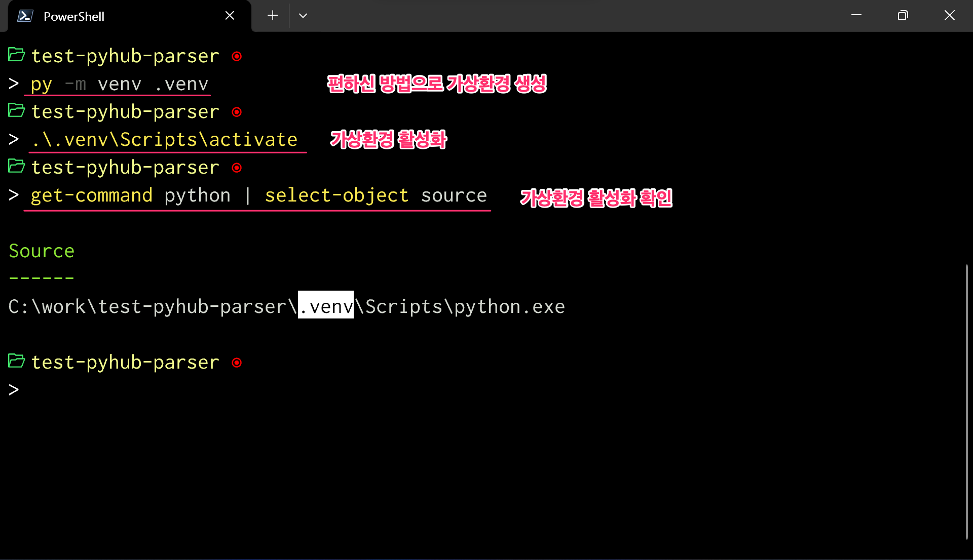Click the 'py -m venv .venv' command text

(119, 84)
